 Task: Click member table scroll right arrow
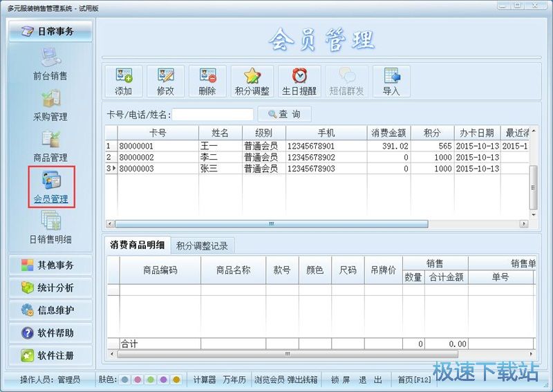(x=524, y=224)
